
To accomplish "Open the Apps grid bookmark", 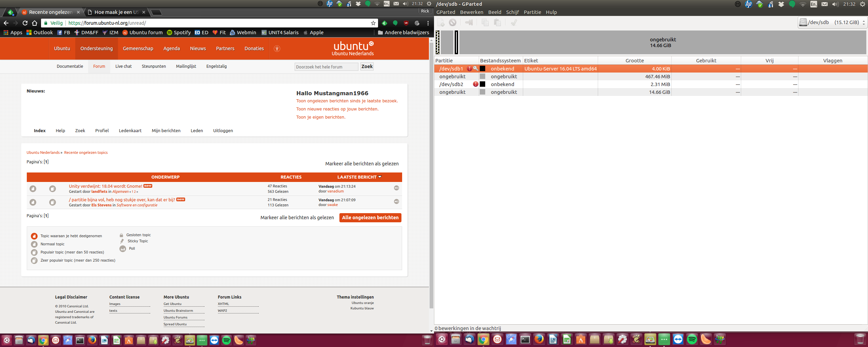I will pos(13,33).
